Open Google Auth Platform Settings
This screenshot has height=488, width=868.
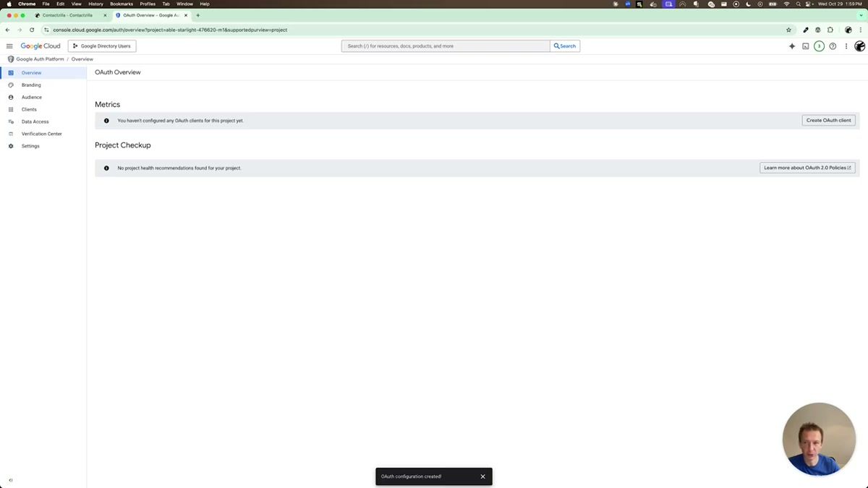click(30, 145)
